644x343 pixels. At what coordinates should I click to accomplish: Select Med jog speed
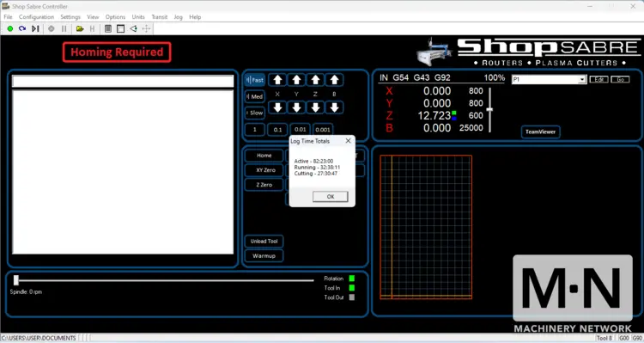[255, 96]
